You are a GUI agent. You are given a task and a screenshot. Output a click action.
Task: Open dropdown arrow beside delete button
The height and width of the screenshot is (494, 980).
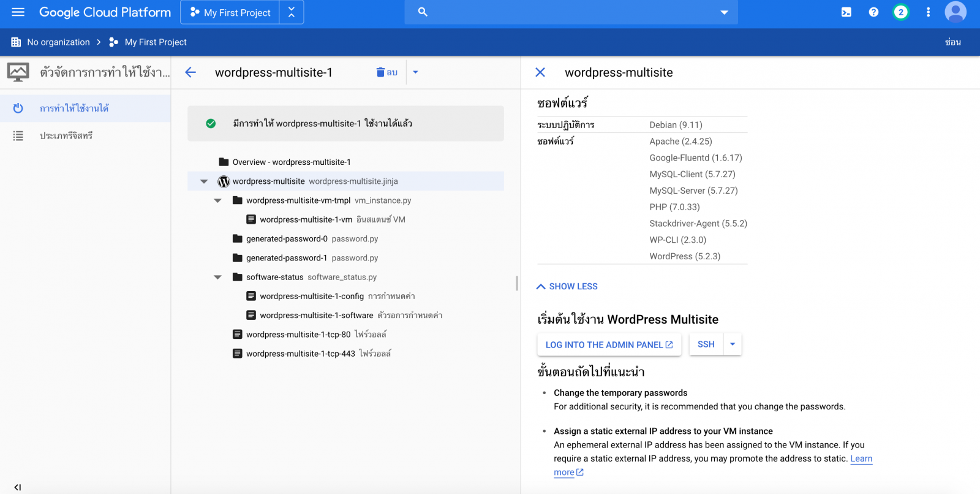click(x=415, y=72)
